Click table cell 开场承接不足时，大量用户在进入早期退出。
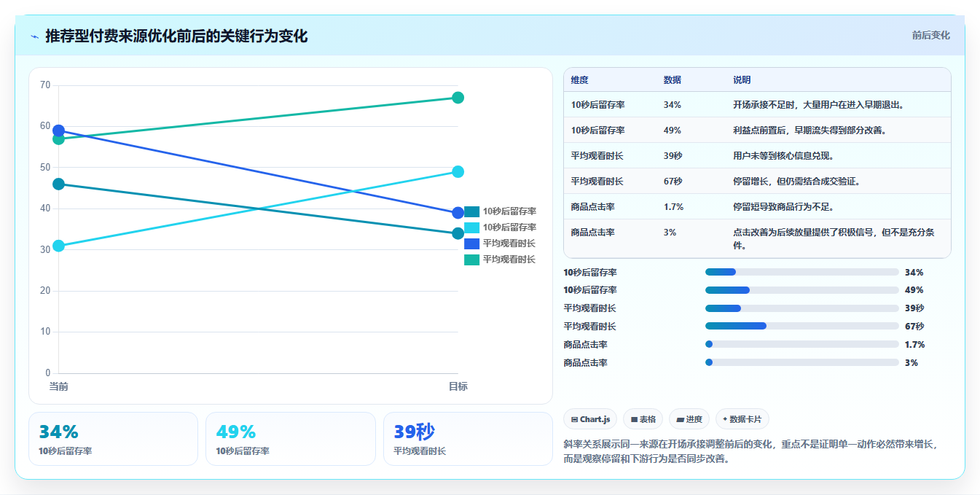 (819, 105)
